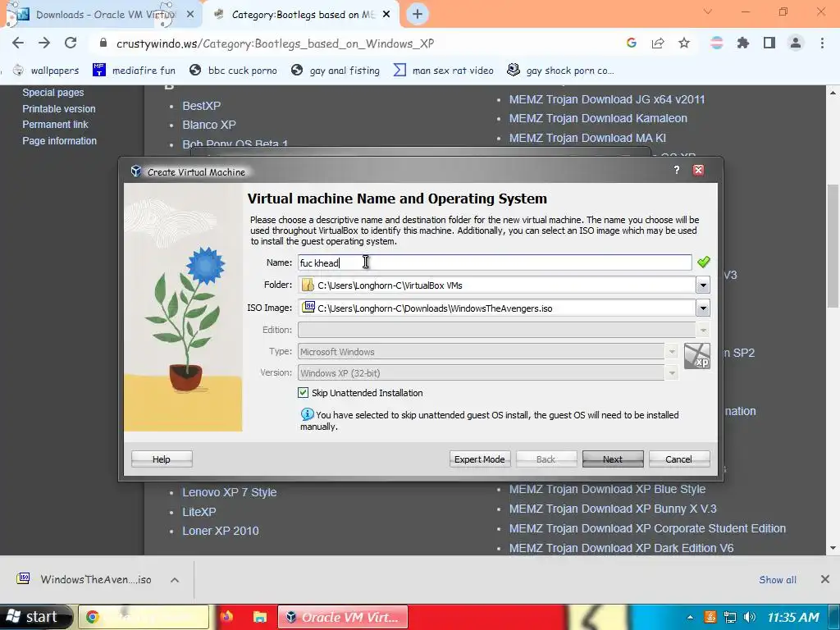Bookmark page with star icon
840x630 pixels.
[x=683, y=43]
